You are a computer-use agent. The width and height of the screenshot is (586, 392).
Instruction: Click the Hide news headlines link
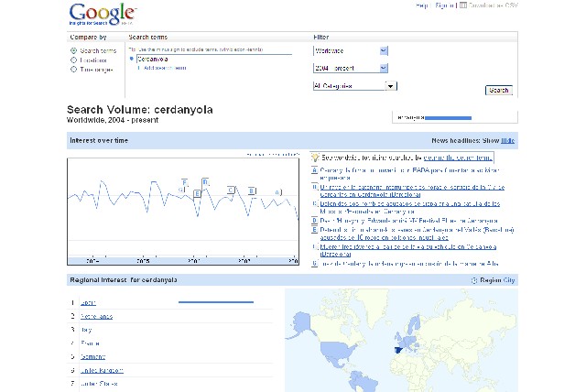pos(507,140)
